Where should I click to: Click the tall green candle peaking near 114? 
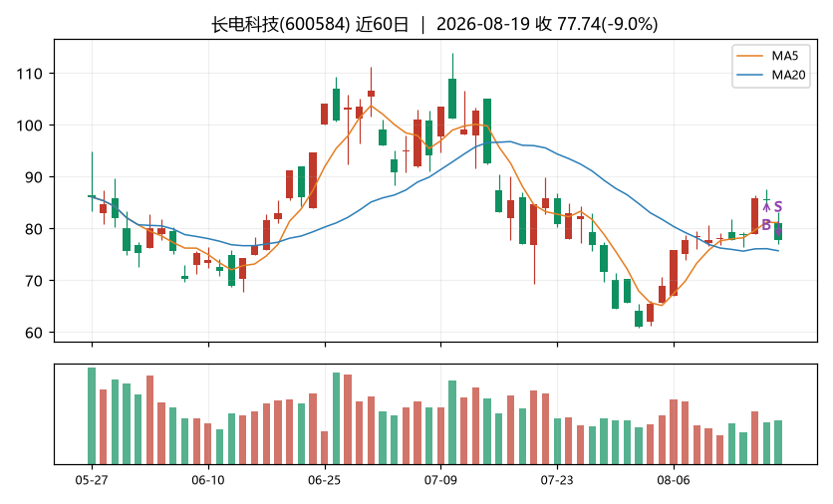452,99
